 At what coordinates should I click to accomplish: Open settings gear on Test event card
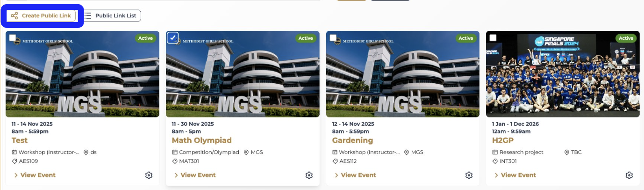[x=149, y=175]
